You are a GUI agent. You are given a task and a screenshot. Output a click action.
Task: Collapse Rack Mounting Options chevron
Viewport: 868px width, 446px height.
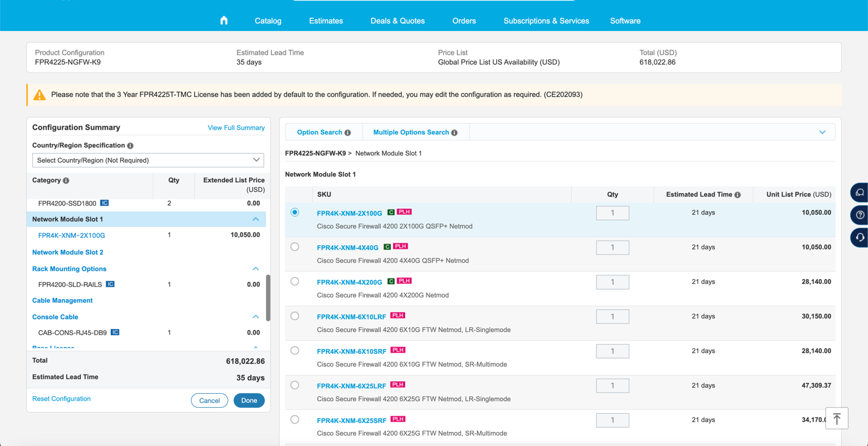[x=256, y=269]
